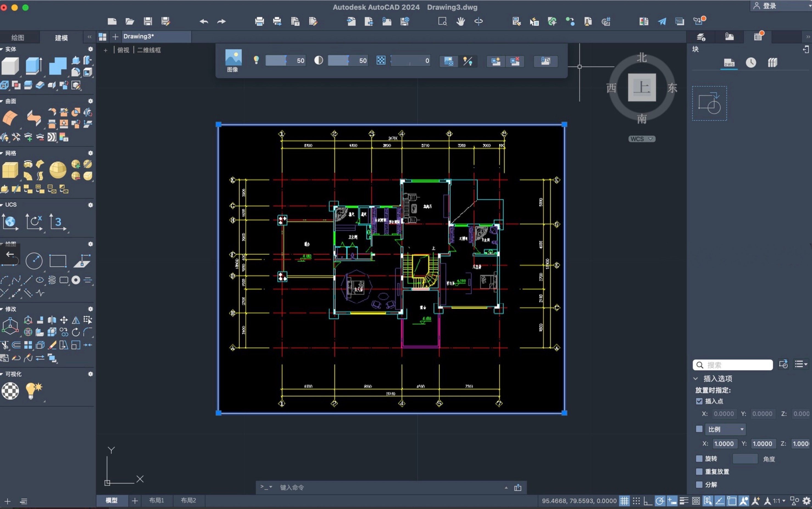
Task: Select the Box solid tool
Action: [x=10, y=65]
